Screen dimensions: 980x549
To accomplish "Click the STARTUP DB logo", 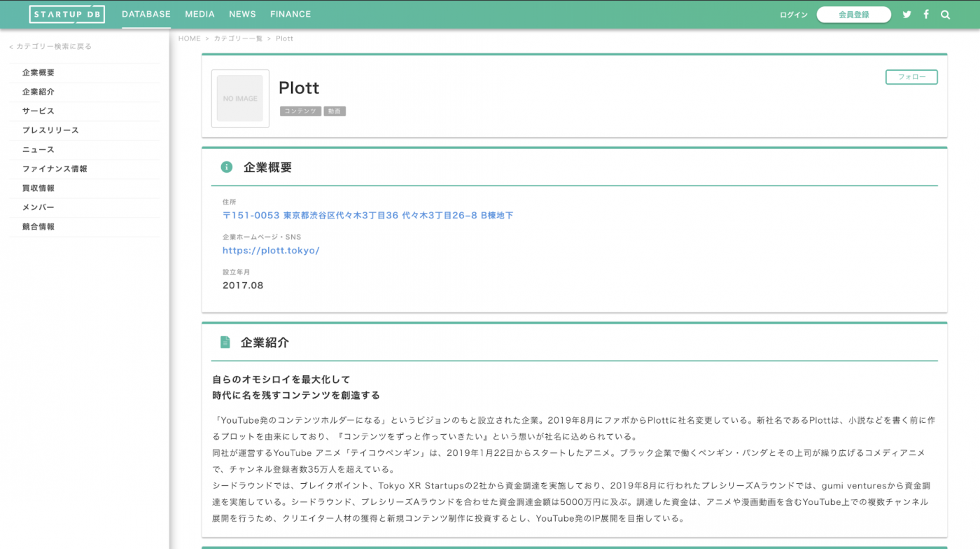I will pyautogui.click(x=66, y=13).
